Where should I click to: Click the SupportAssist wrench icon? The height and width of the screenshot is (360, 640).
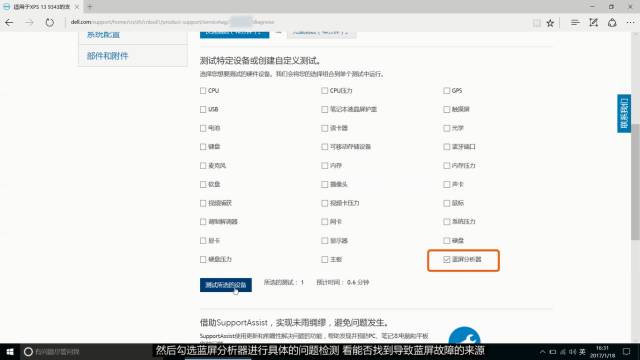464,336
